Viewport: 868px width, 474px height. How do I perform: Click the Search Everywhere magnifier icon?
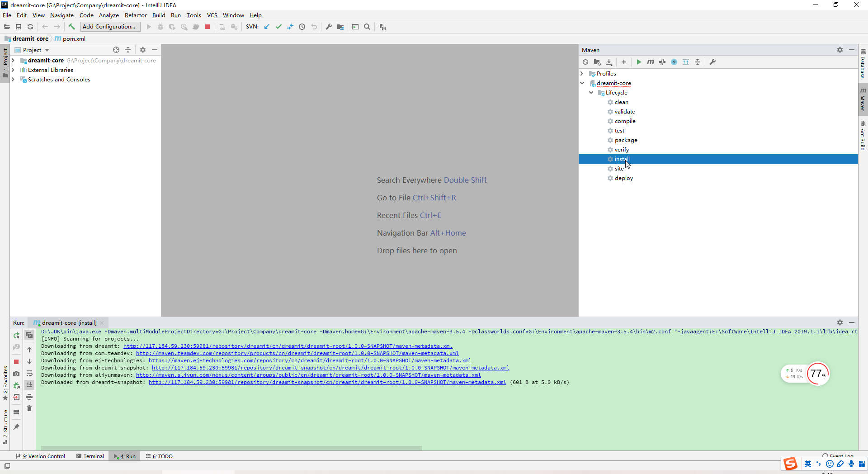click(x=367, y=27)
